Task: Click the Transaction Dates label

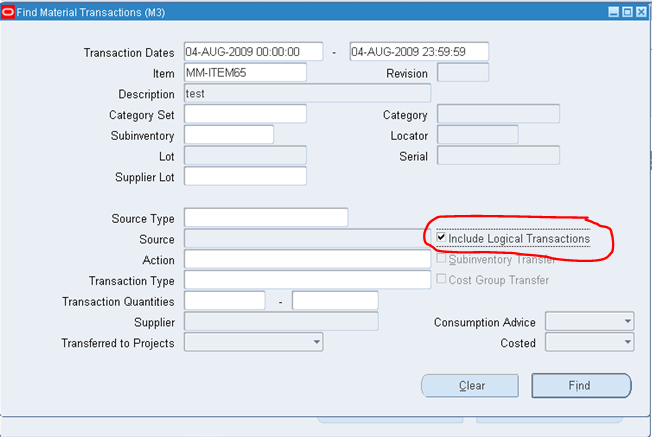Action: point(129,53)
